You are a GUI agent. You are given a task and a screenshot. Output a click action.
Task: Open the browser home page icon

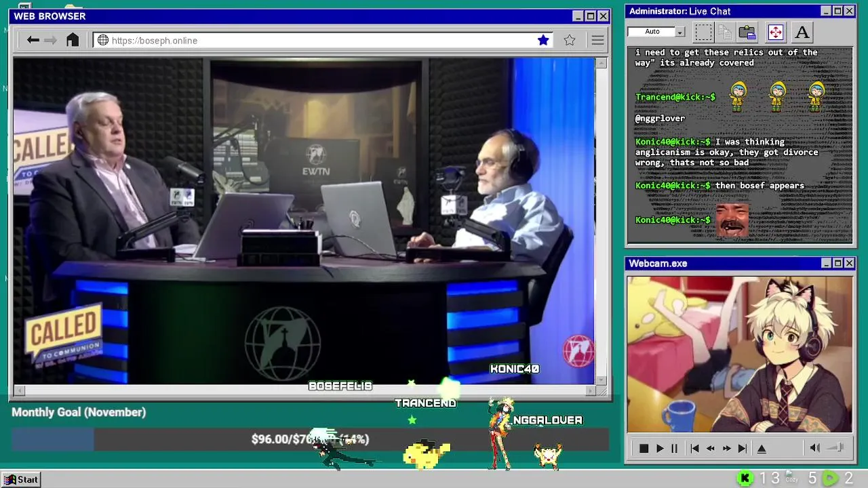(73, 40)
